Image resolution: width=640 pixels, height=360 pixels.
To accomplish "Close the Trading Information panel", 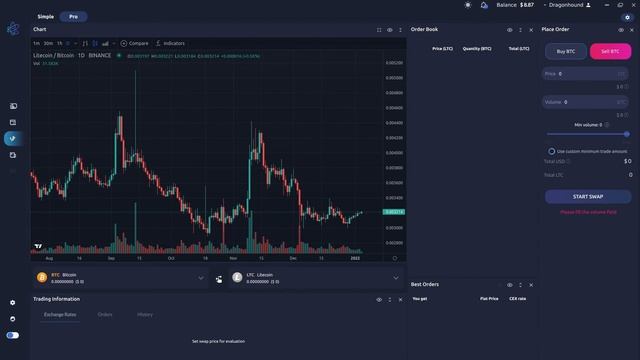I will coord(400,300).
